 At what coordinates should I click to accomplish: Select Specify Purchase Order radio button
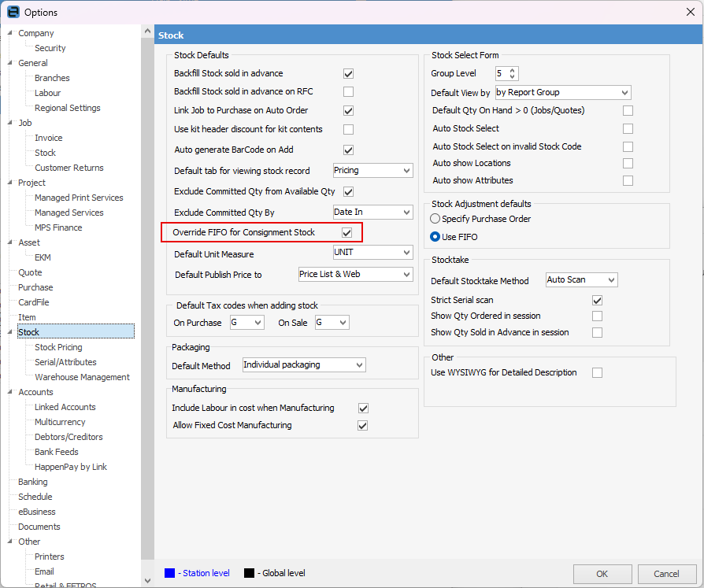pyautogui.click(x=435, y=219)
